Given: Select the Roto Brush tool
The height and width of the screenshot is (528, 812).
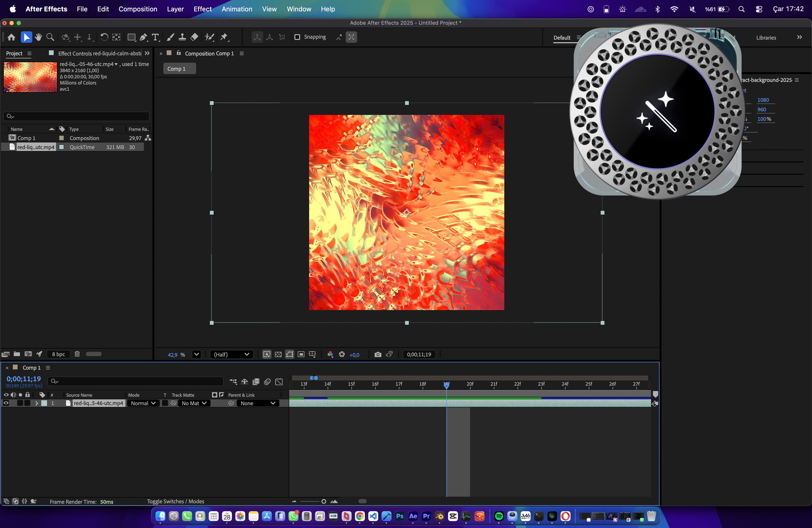Looking at the screenshot, I should [209, 37].
